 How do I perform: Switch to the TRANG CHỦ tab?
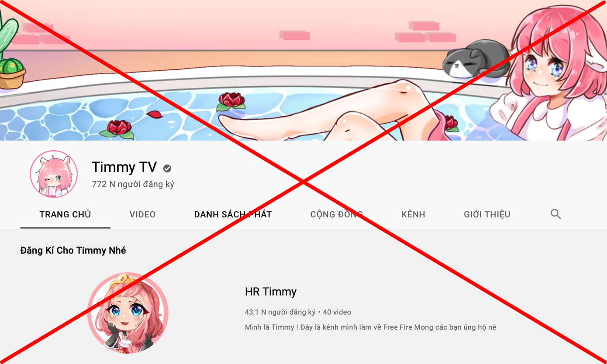pyautogui.click(x=65, y=214)
